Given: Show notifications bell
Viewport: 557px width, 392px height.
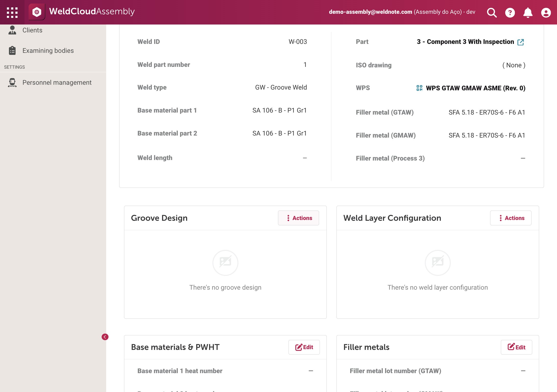Looking at the screenshot, I should tap(528, 12).
